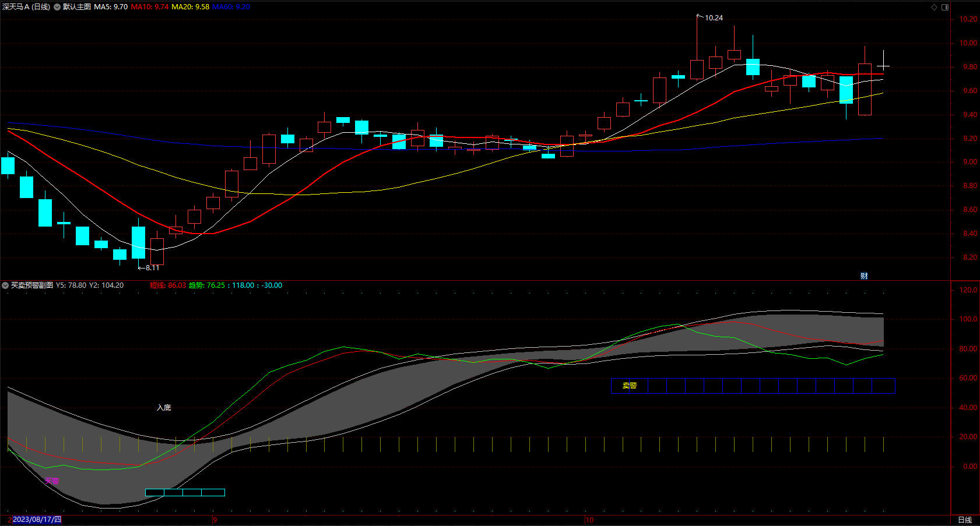Click the Y2: 104.20 indicator value
The width and height of the screenshot is (980, 526).
click(106, 285)
